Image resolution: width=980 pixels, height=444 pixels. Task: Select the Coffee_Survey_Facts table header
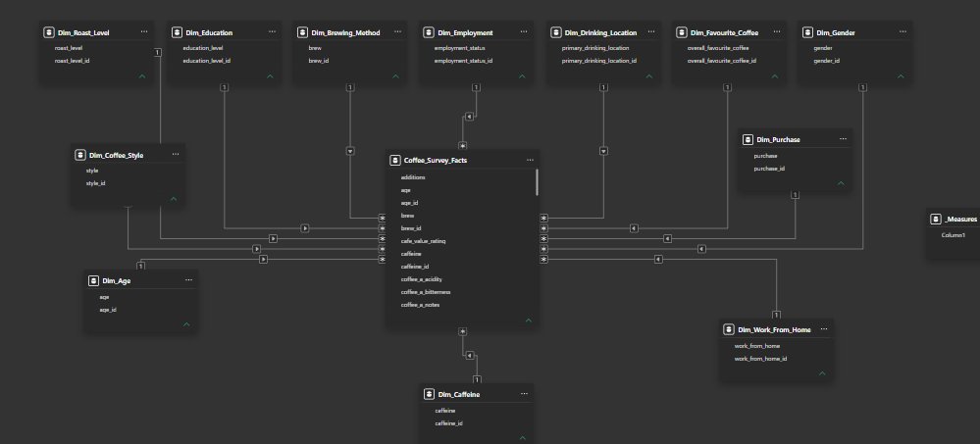coord(462,161)
